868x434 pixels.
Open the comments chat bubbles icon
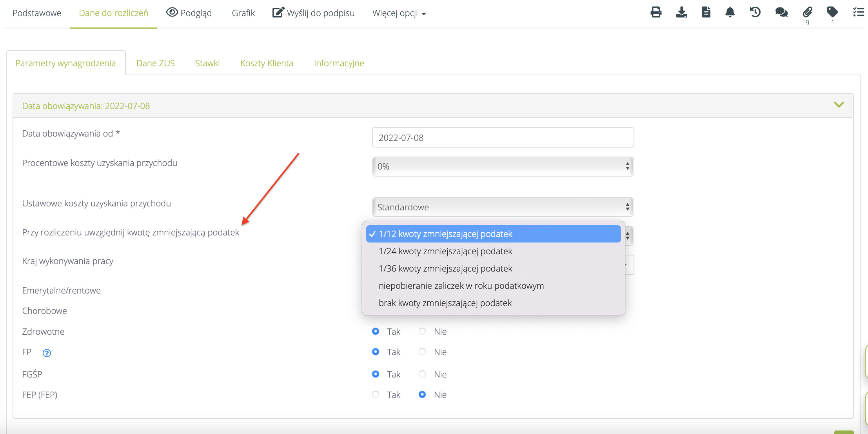[x=781, y=12]
